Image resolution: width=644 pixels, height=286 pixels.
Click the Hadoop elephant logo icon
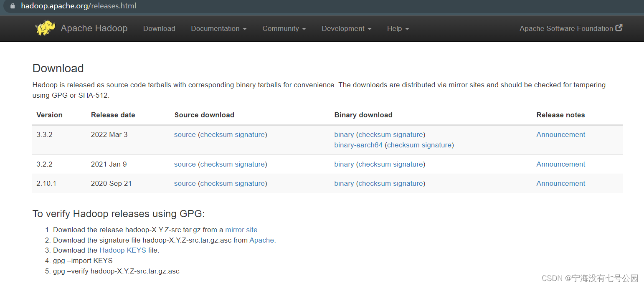pyautogui.click(x=46, y=28)
